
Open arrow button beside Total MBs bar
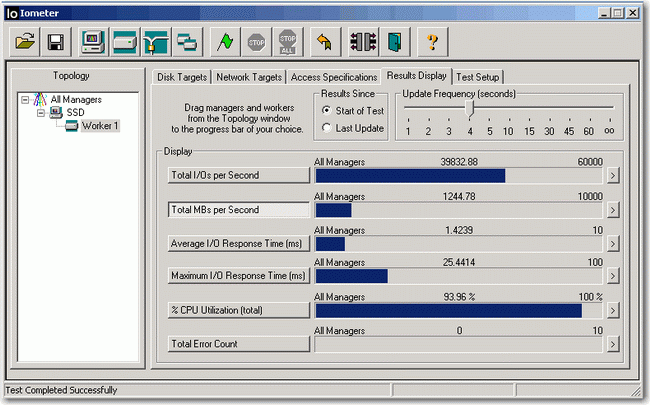(x=613, y=210)
